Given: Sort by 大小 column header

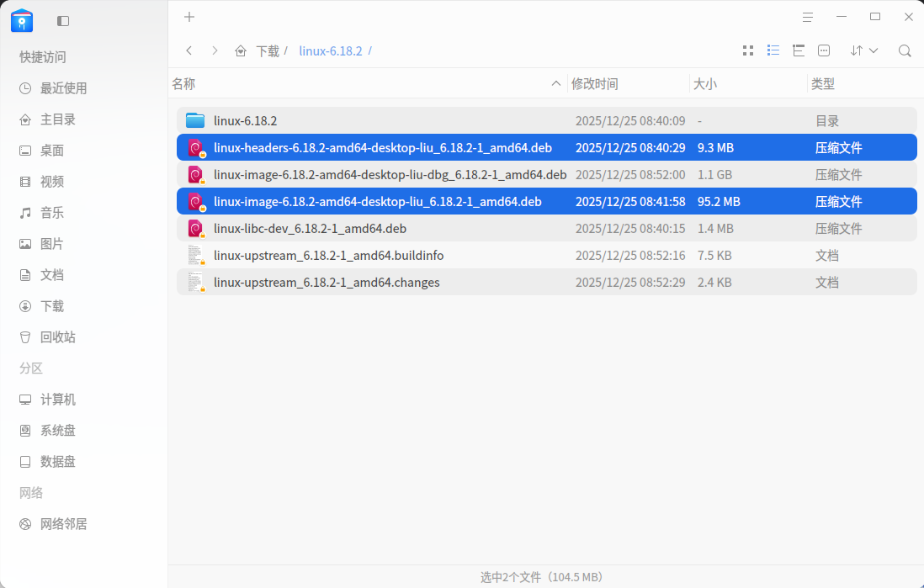Looking at the screenshot, I should [x=748, y=83].
